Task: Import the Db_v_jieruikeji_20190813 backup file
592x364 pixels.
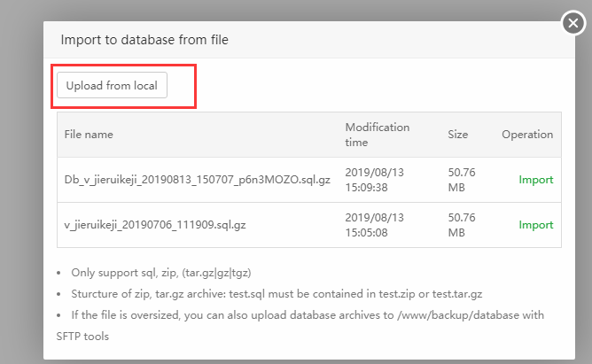Action: click(535, 180)
